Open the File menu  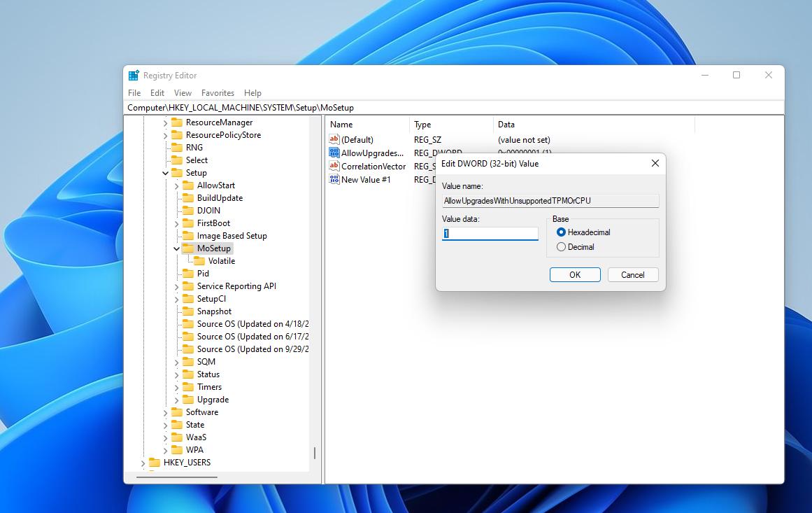pos(134,93)
